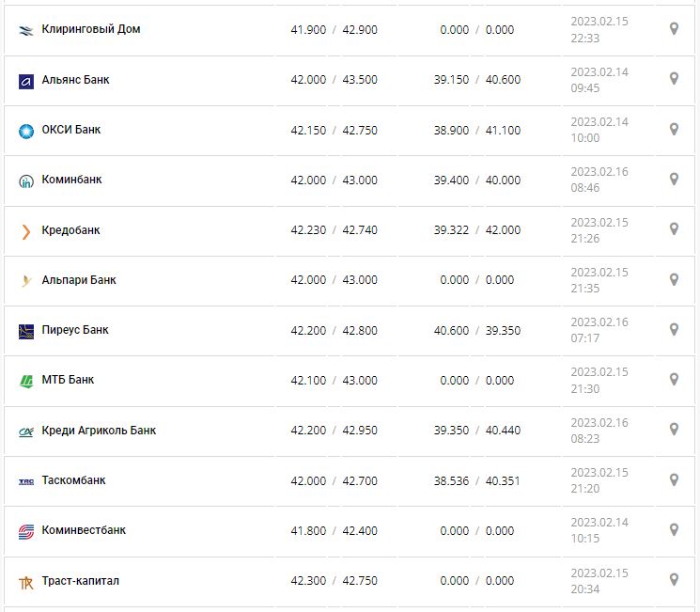Screen dimensions: 700x612
Task: Open the Коминбанк bank link
Action: pyautogui.click(x=72, y=180)
